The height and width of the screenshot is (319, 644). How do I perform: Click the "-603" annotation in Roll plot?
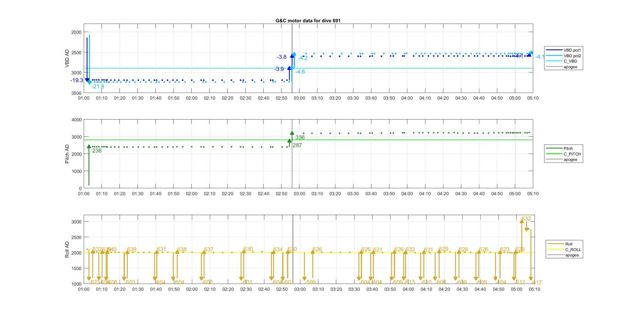(130, 282)
